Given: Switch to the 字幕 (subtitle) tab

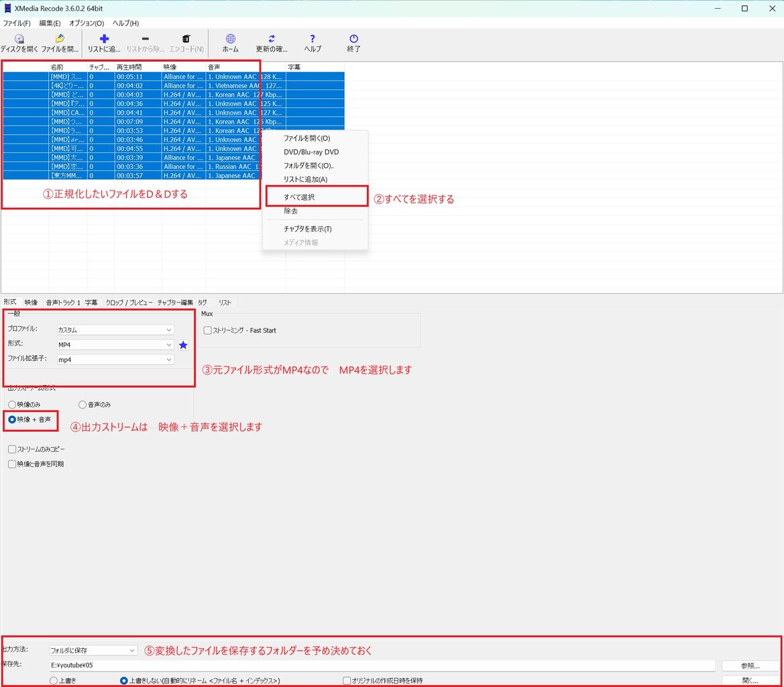Looking at the screenshot, I should [91, 303].
